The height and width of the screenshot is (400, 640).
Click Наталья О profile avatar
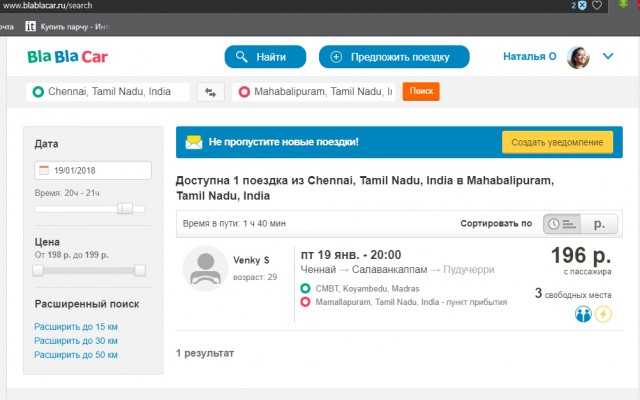[x=578, y=57]
